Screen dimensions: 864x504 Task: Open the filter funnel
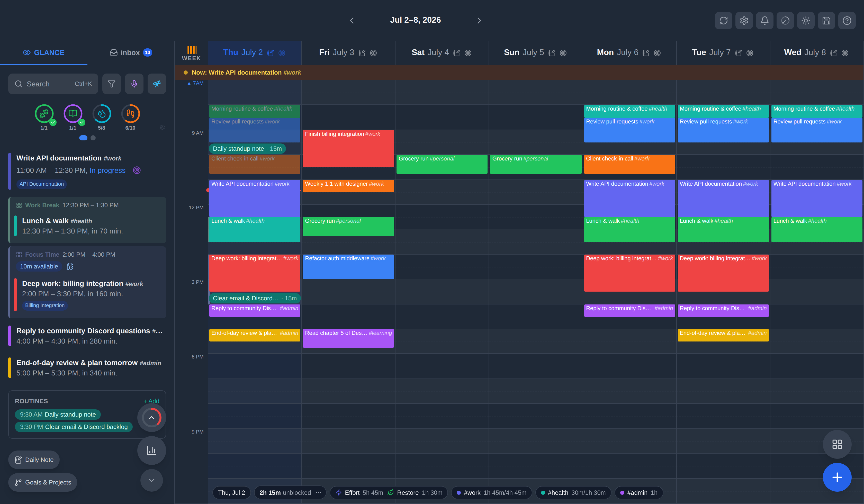(111, 84)
